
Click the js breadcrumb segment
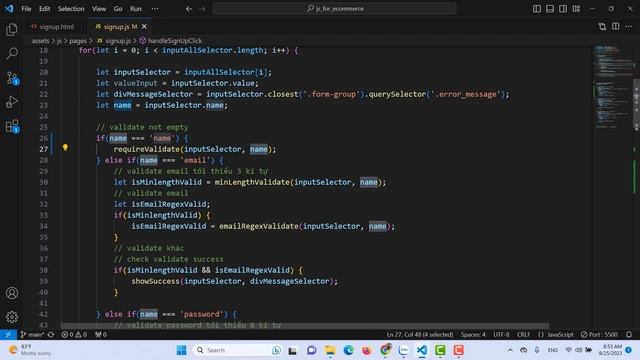(x=59, y=41)
